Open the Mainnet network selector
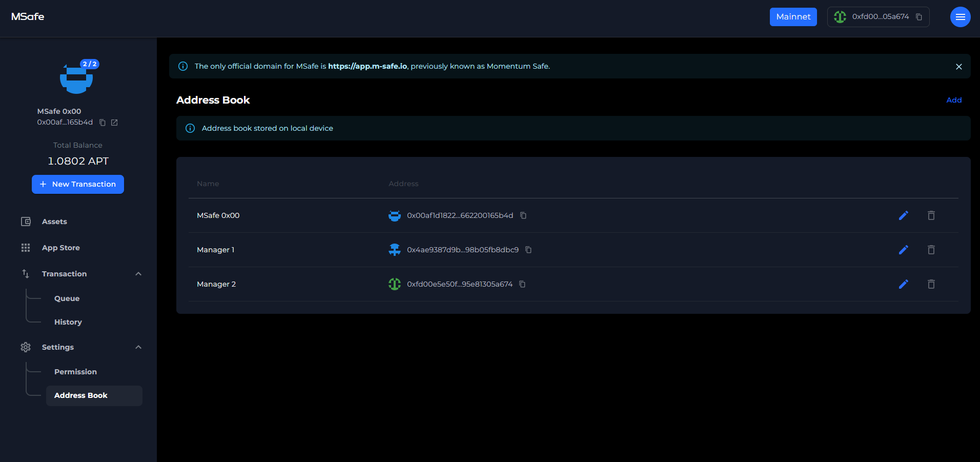Image resolution: width=980 pixels, height=462 pixels. 793,17
